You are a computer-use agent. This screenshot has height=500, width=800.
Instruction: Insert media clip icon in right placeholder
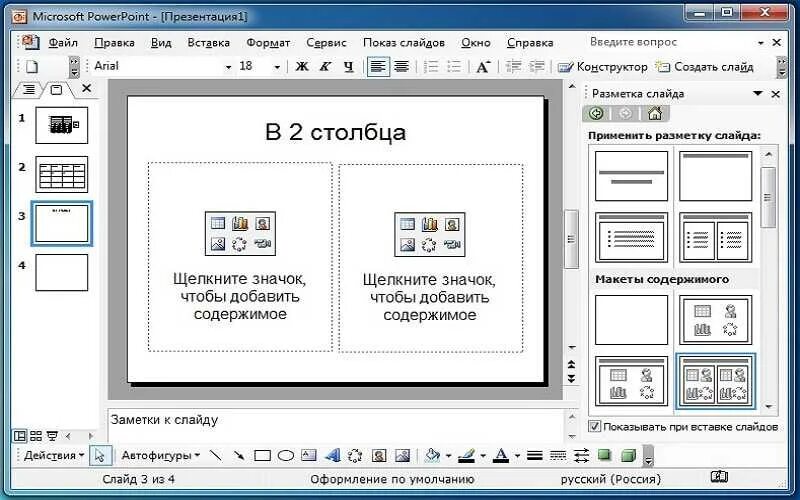coord(452,245)
